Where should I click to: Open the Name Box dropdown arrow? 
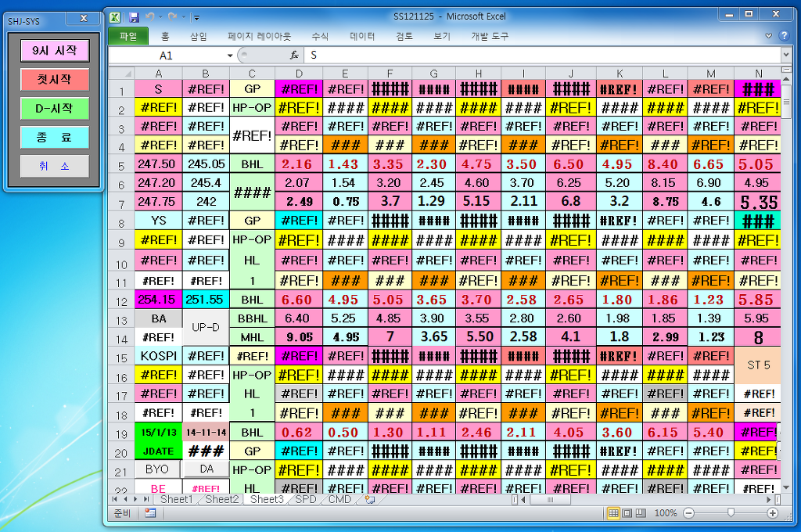coord(230,56)
